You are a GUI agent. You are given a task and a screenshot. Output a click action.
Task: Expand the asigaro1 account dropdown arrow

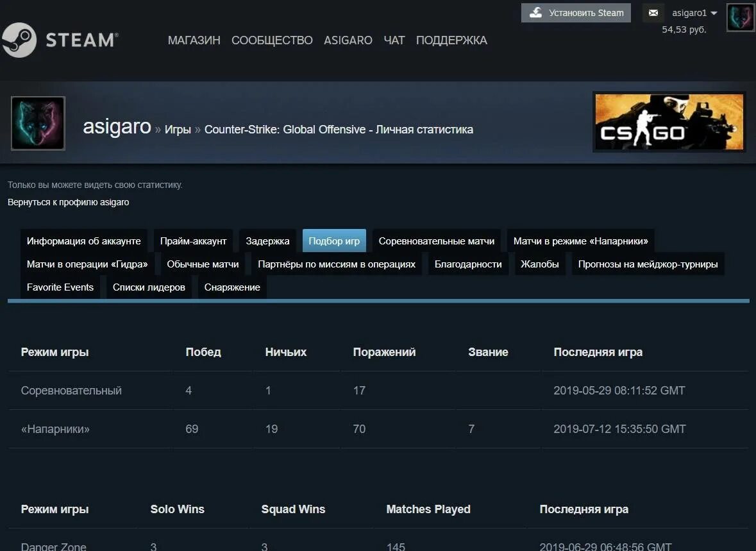(x=714, y=13)
